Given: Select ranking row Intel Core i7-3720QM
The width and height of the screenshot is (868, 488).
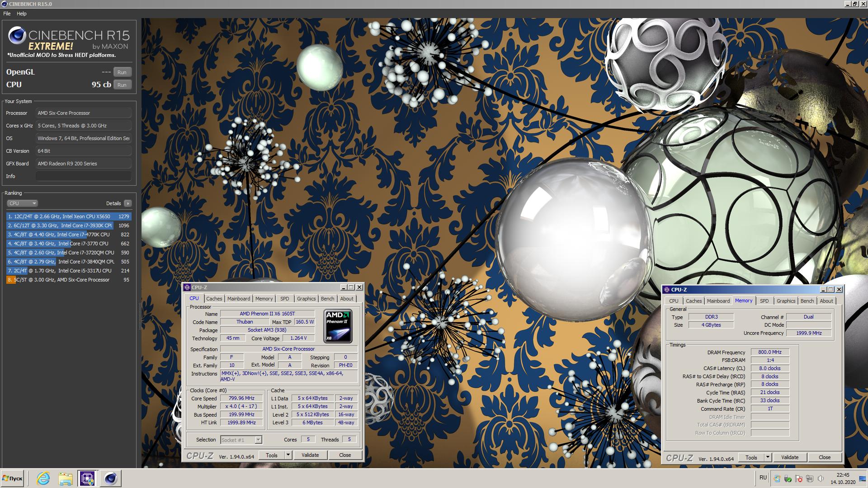Looking at the screenshot, I should (69, 253).
